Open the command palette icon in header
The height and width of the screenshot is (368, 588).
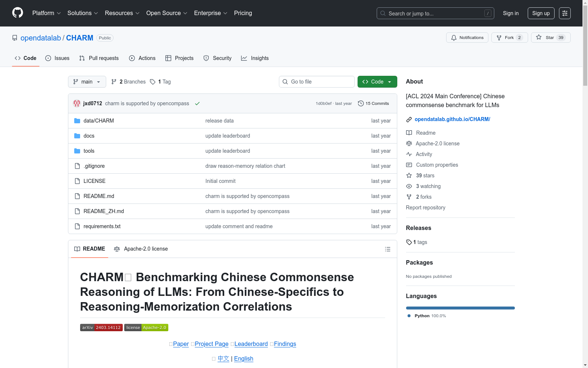(564, 13)
